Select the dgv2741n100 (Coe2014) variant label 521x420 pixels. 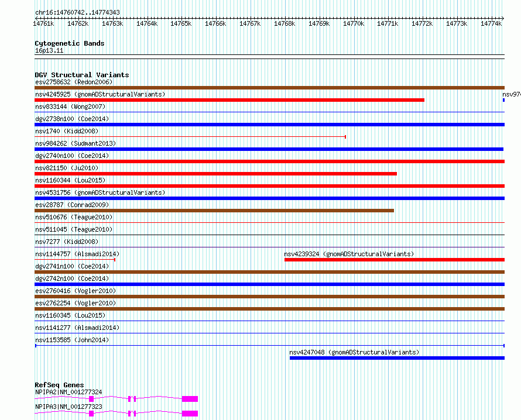[x=72, y=266]
